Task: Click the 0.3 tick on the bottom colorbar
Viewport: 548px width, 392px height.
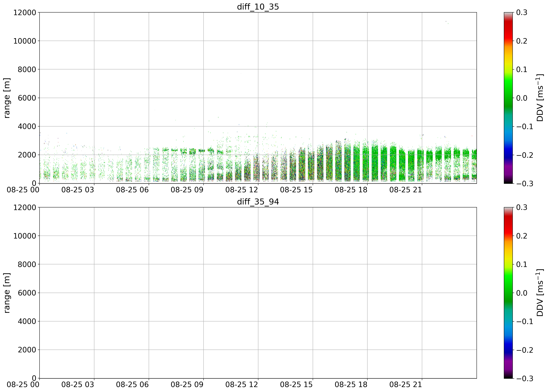Action: [522, 207]
